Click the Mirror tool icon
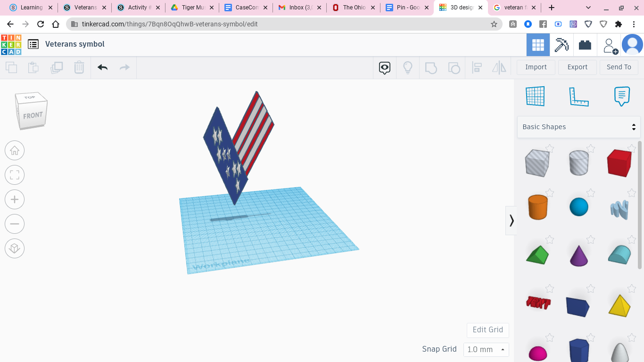 click(499, 68)
